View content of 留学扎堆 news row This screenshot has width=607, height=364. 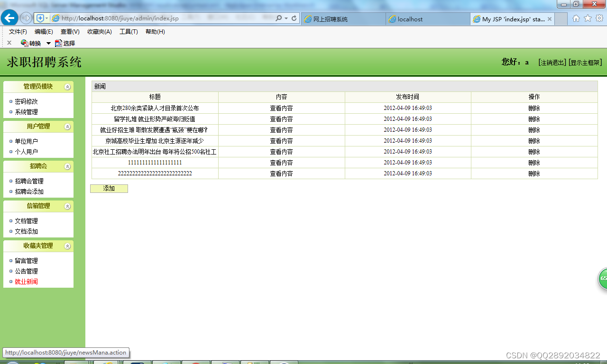tap(281, 119)
